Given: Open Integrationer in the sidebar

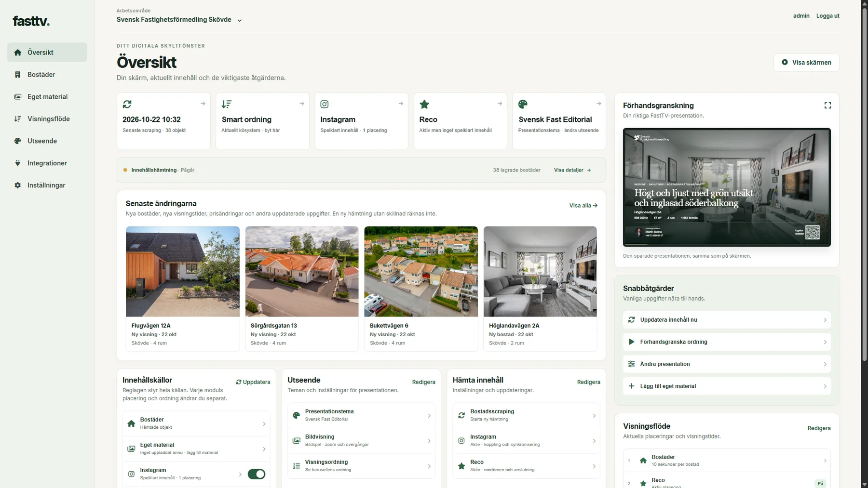Looking at the screenshot, I should tap(47, 163).
